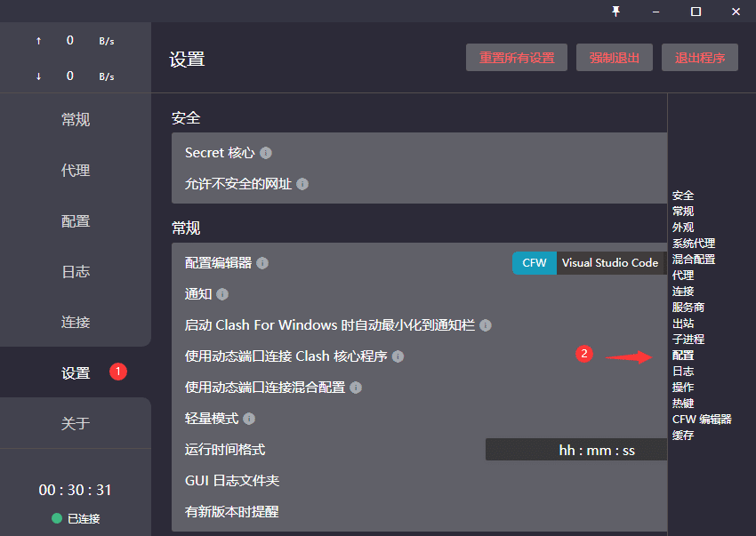Click info icon beside 使用动态端口连接混合配置
This screenshot has width=756, height=536.
[356, 388]
